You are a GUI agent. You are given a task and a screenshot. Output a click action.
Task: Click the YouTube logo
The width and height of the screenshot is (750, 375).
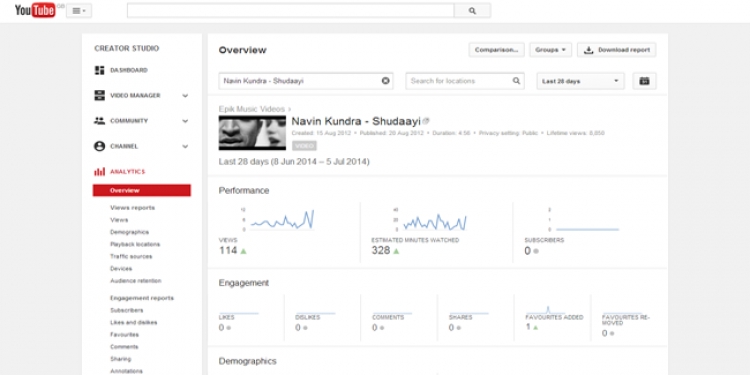point(35,10)
